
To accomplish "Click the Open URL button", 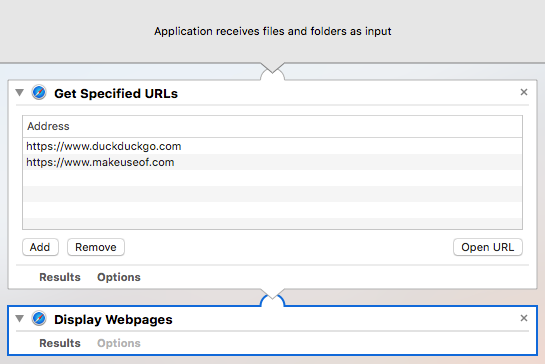I will point(487,247).
